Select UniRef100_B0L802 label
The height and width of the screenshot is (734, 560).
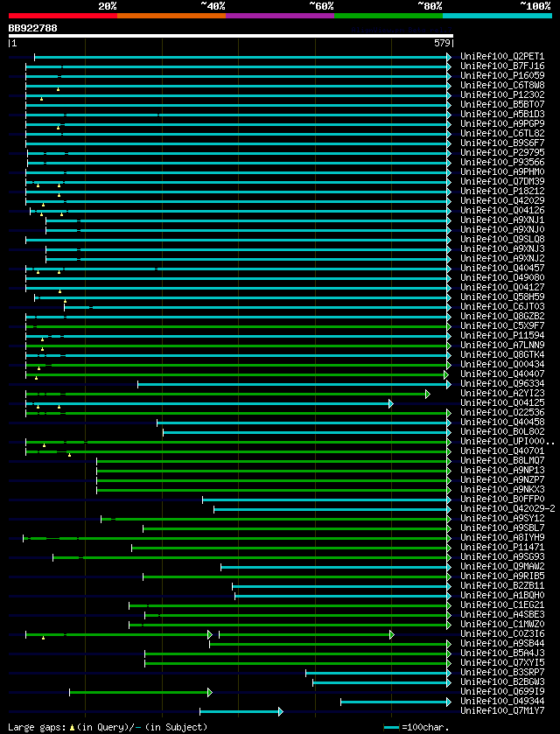click(x=502, y=430)
